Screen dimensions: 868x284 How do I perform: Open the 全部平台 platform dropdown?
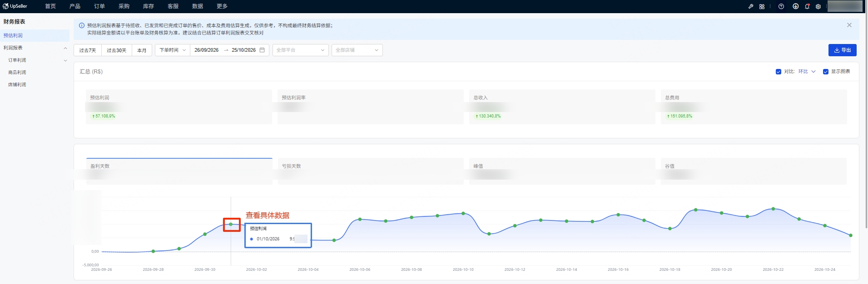(300, 50)
